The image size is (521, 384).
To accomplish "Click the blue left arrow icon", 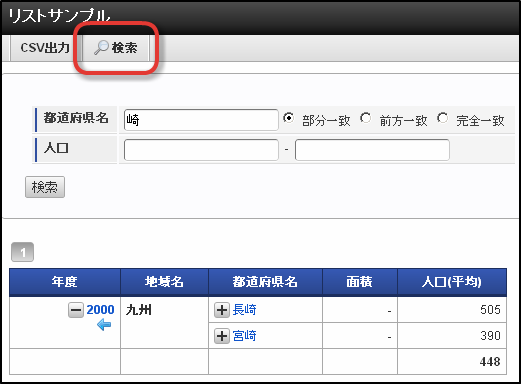I will 104,325.
